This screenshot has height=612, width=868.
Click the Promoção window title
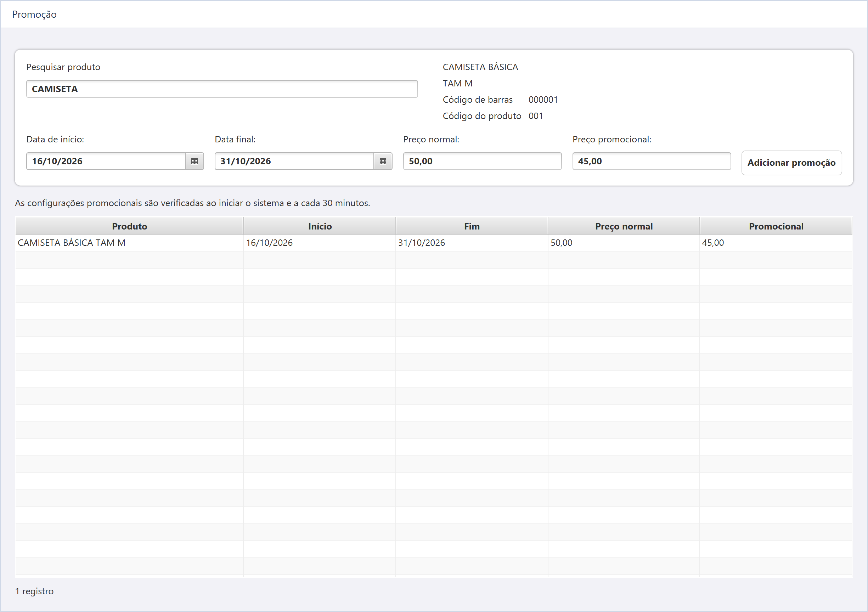tap(34, 15)
